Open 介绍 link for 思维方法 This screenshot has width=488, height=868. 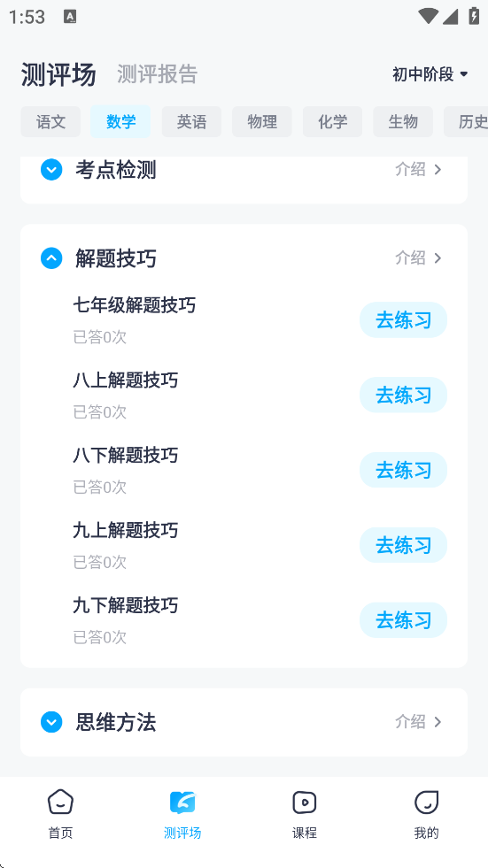[419, 722]
